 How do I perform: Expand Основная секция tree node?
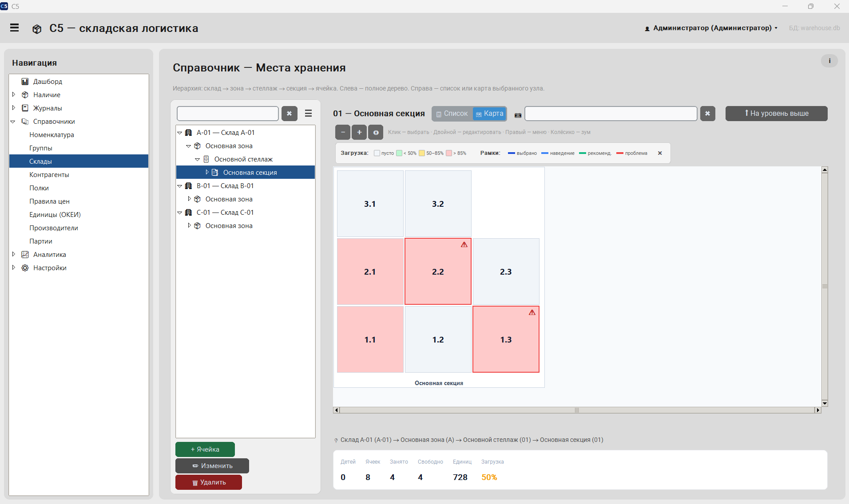coord(207,172)
